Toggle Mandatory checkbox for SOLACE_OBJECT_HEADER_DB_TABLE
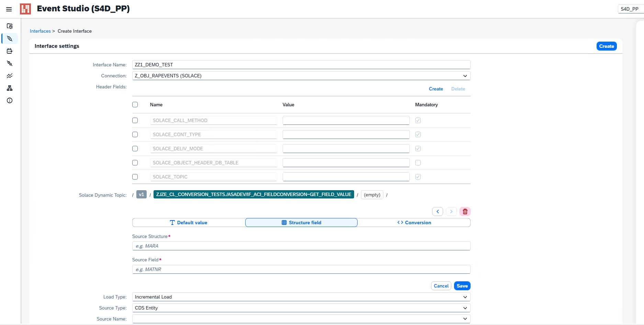Viewport: 644px width, 325px height. point(418,163)
